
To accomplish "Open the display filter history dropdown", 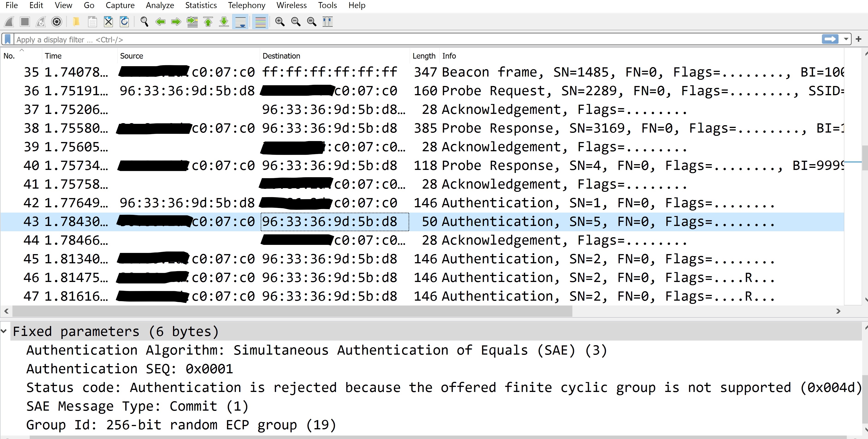I will 846,39.
